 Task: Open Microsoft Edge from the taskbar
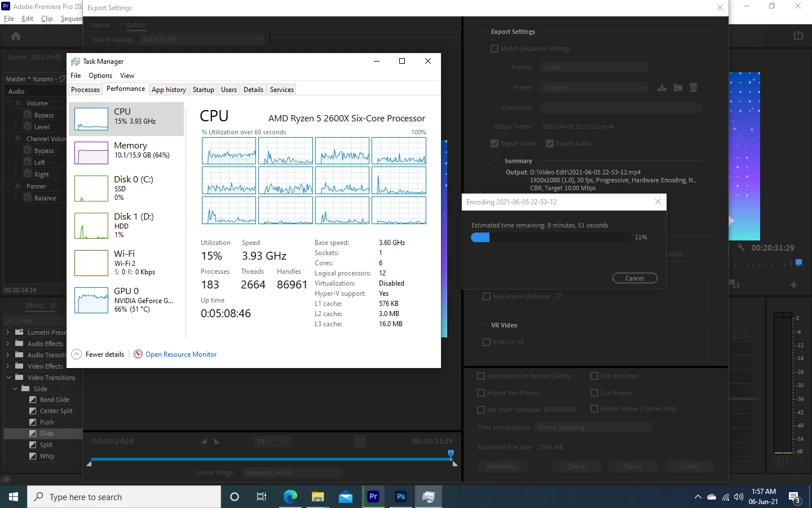(290, 497)
